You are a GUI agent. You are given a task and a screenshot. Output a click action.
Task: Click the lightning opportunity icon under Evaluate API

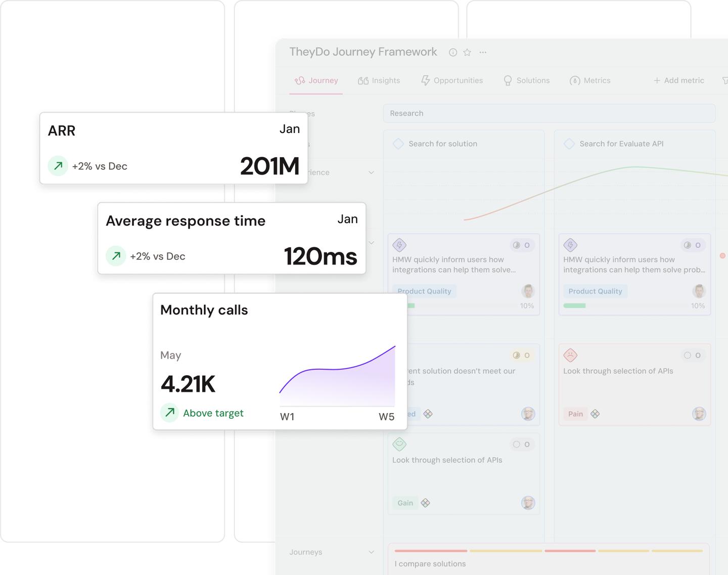570,245
